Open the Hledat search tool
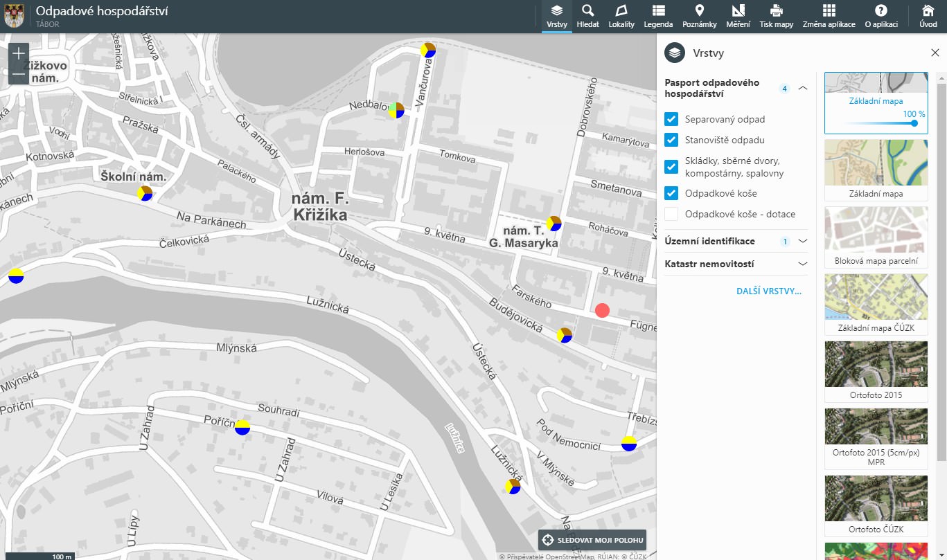This screenshot has height=560, width=947. (x=587, y=17)
